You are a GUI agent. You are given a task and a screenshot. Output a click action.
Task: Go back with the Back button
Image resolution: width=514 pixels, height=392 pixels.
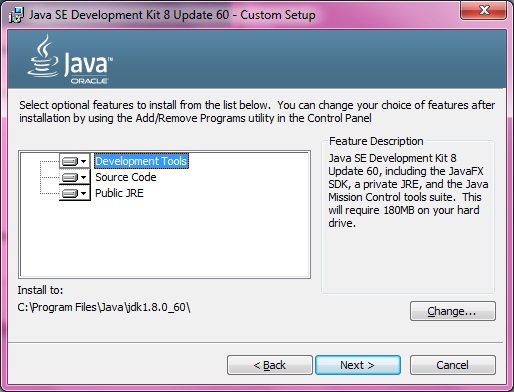[x=270, y=365]
